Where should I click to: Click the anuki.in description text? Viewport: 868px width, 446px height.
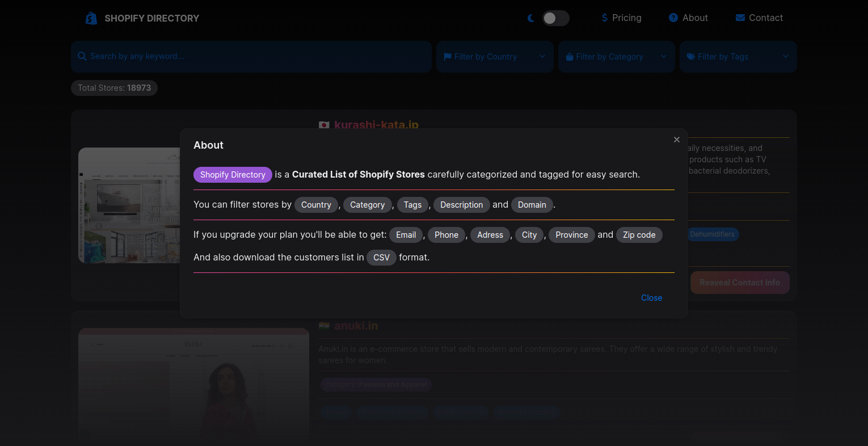pyautogui.click(x=547, y=355)
